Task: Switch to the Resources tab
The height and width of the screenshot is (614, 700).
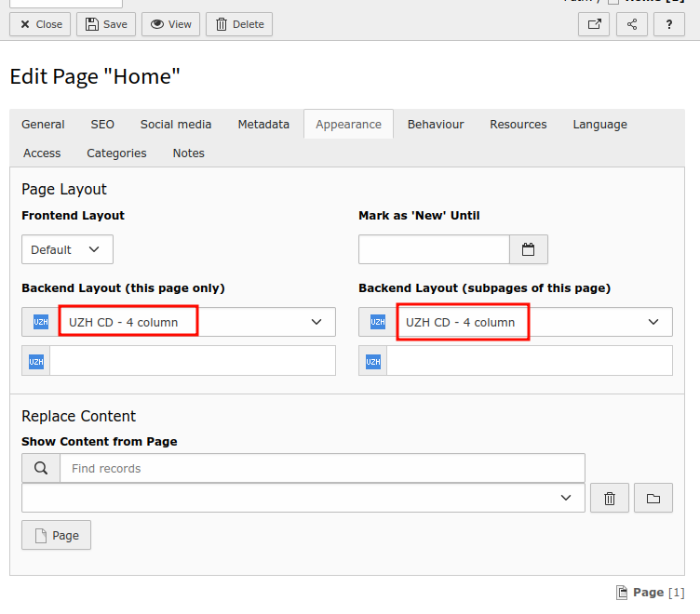Action: (x=518, y=124)
